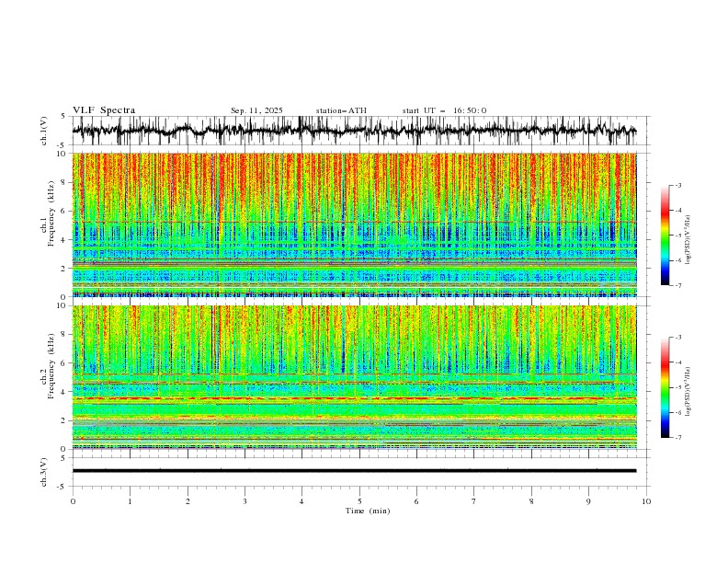
Task: Click time axis tick label "5"
Action: click(359, 501)
